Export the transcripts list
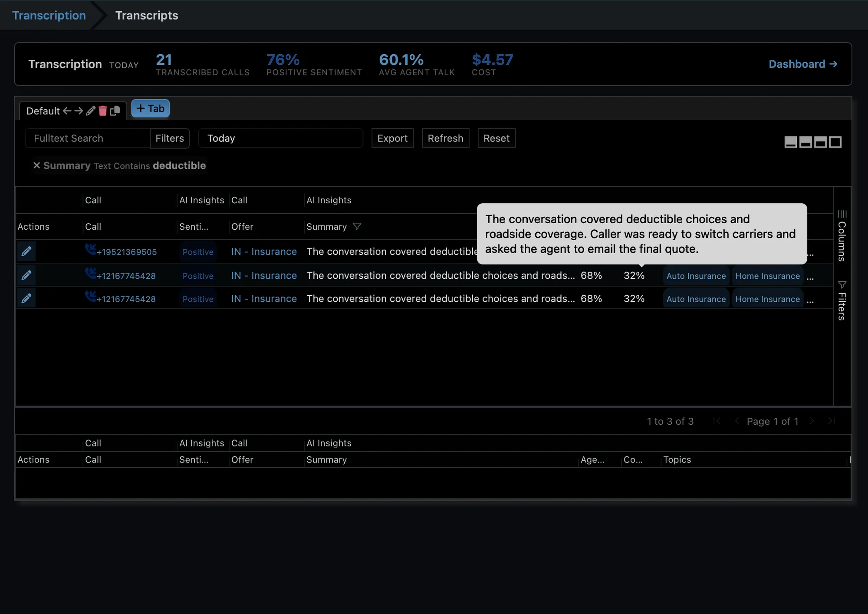Screen dimensions: 868x614 [x=392, y=138]
